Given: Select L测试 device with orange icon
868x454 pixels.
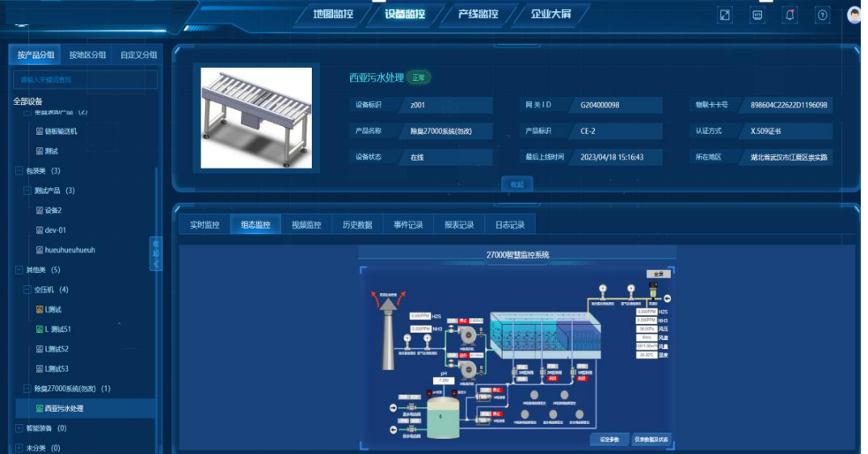Looking at the screenshot, I should (x=53, y=309).
